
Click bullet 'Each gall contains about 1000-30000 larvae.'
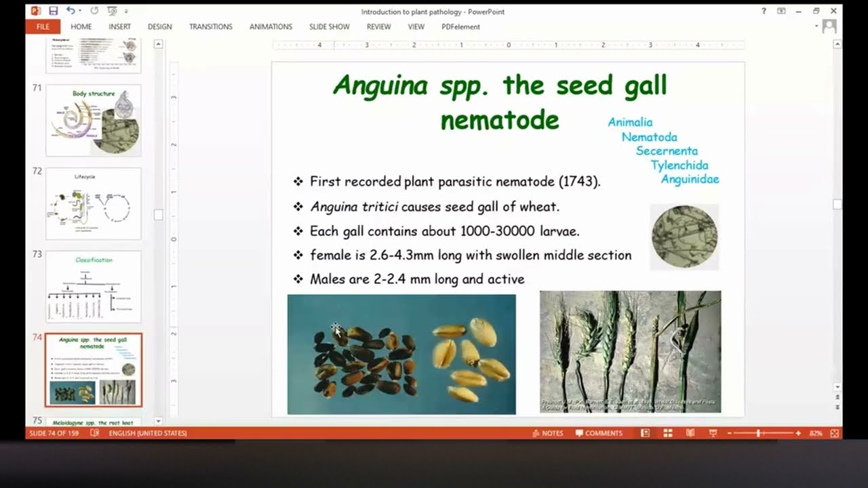(x=445, y=231)
